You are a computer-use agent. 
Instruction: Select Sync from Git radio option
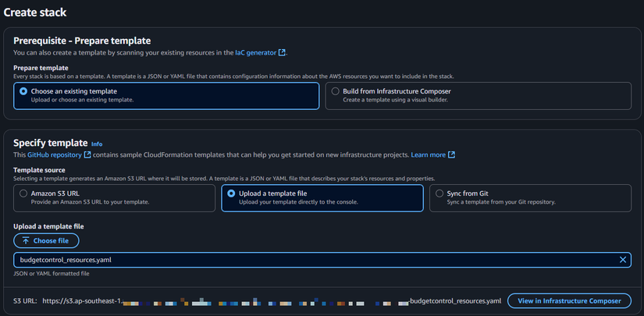[439, 194]
